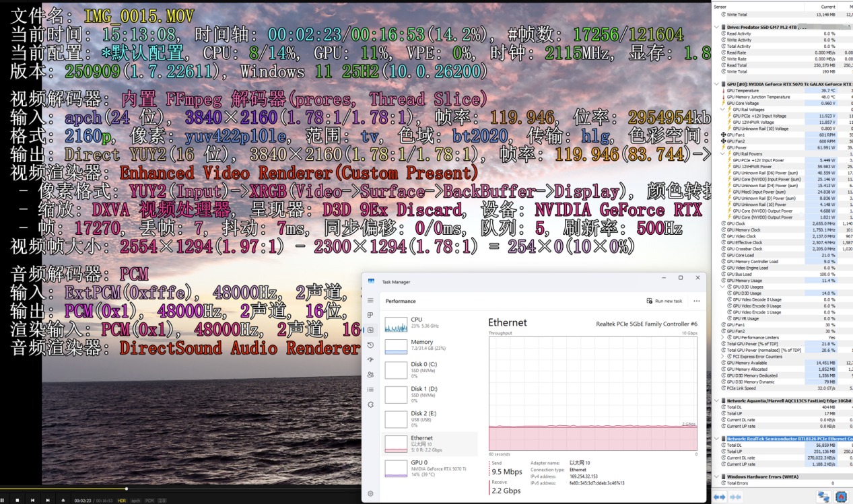The height and width of the screenshot is (504, 853).
Task: Select Total UP under RealTek network
Action: click(783, 452)
